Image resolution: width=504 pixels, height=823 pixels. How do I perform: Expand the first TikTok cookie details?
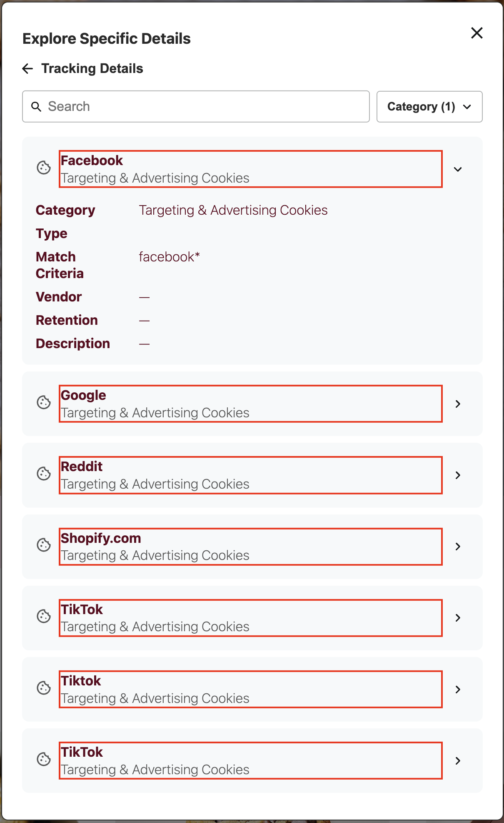458,618
